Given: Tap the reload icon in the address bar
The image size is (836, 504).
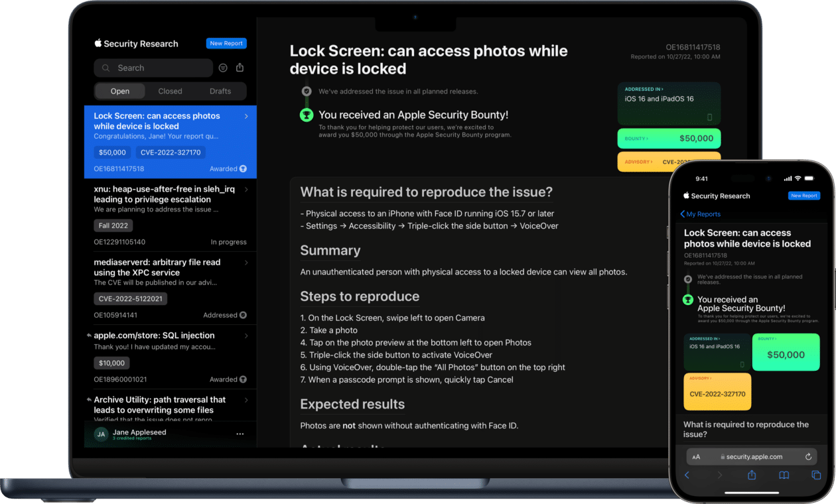Looking at the screenshot, I should tap(808, 456).
